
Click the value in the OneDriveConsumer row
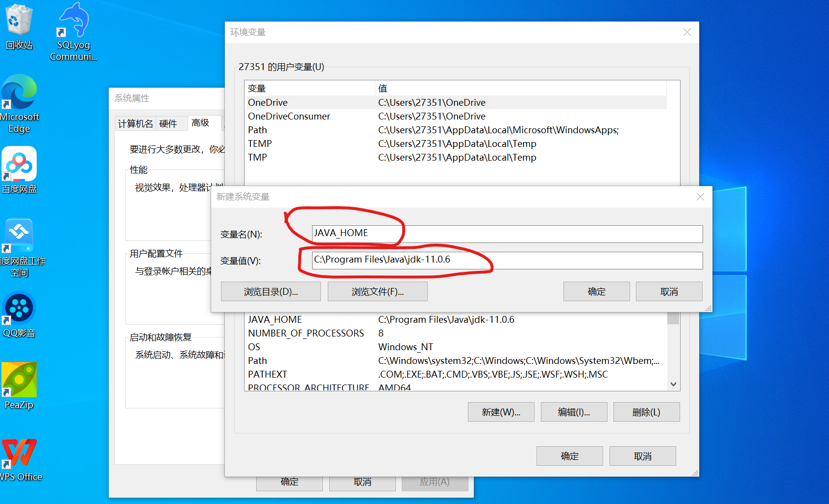coord(432,116)
